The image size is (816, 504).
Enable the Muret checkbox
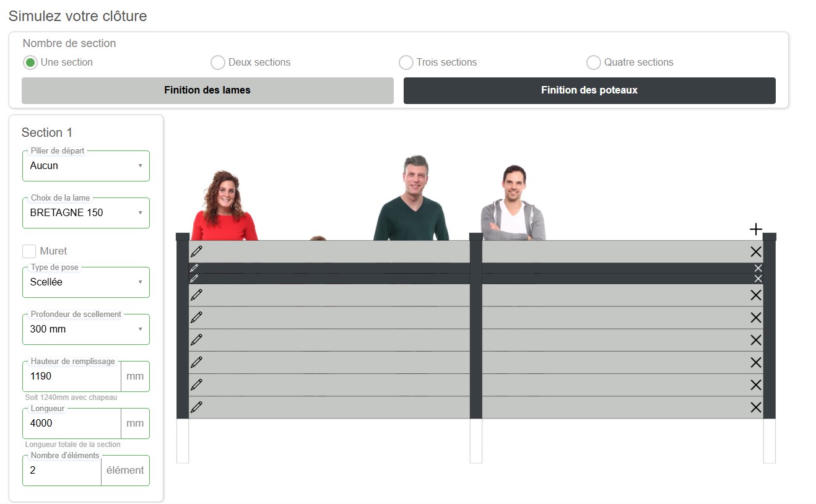click(29, 251)
